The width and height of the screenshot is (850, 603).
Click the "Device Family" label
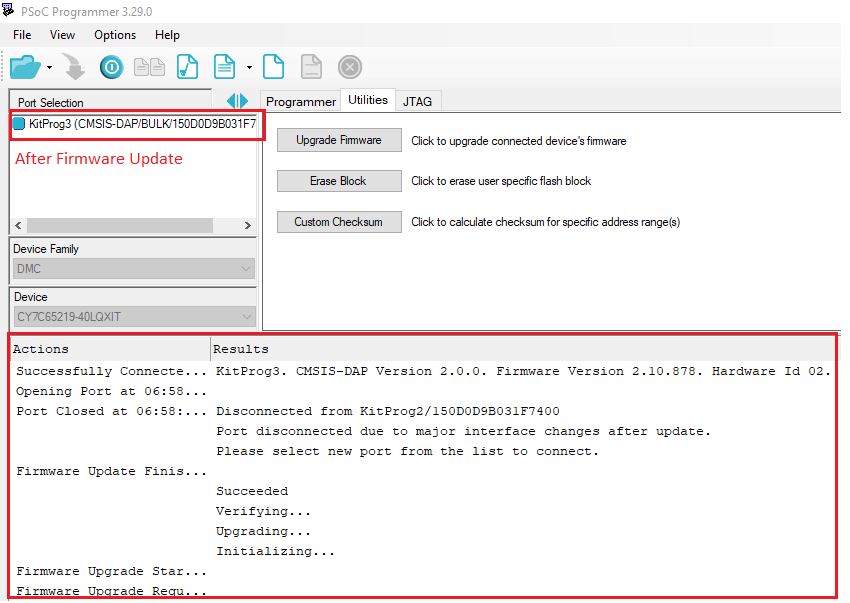[x=46, y=249]
